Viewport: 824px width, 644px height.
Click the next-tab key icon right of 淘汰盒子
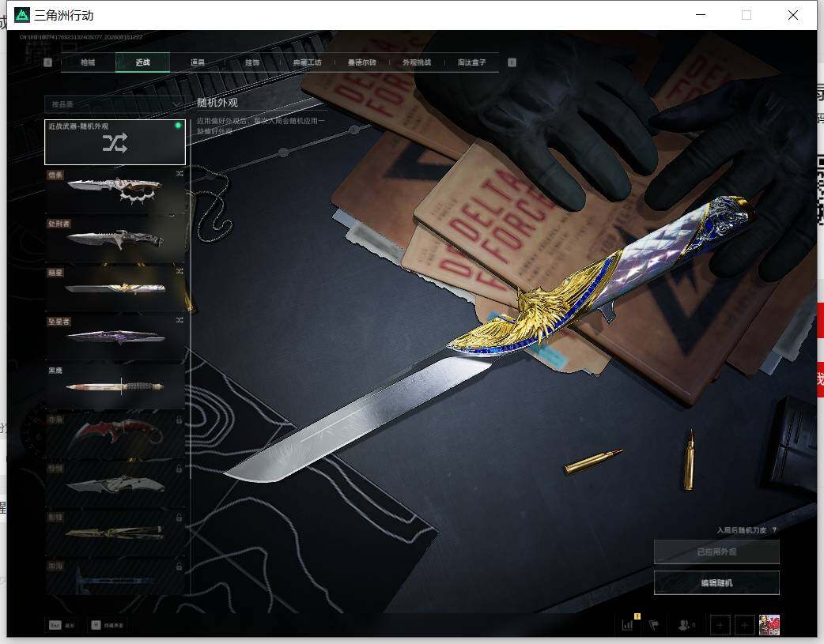click(512, 62)
